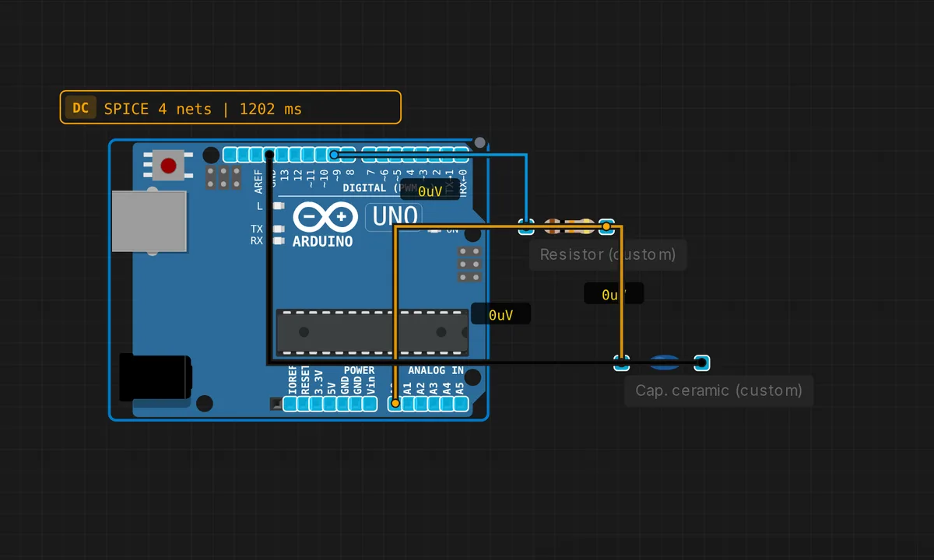Click the 0uV probe label over DIGITAL text
The image size is (934, 560).
(x=430, y=191)
